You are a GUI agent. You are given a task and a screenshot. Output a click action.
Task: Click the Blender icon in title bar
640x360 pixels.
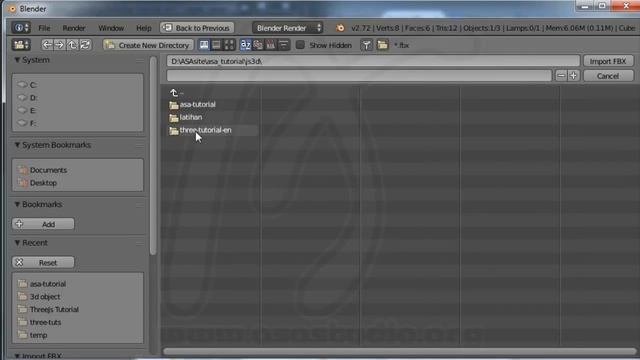(x=12, y=9)
